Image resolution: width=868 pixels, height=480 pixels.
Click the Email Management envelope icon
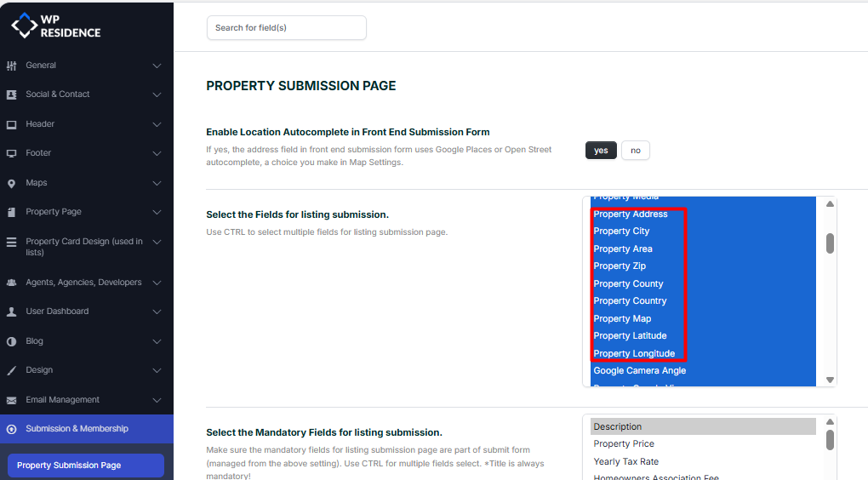pos(11,400)
